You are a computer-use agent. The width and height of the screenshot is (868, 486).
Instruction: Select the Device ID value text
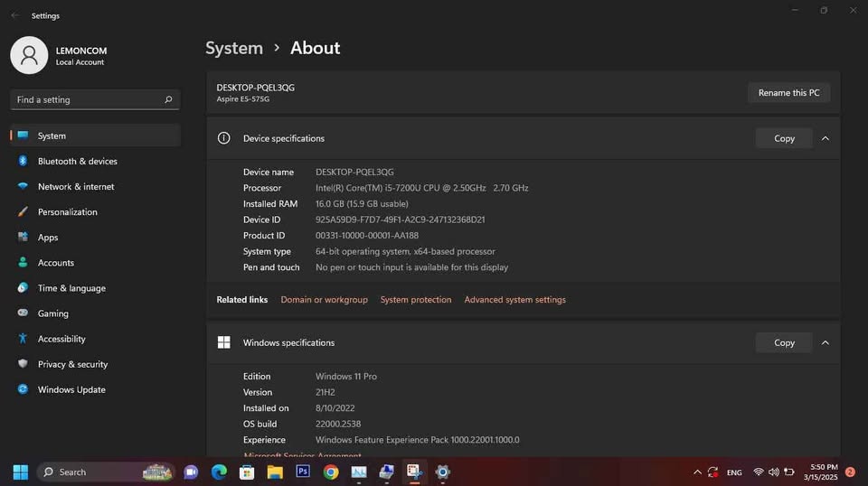pos(401,220)
